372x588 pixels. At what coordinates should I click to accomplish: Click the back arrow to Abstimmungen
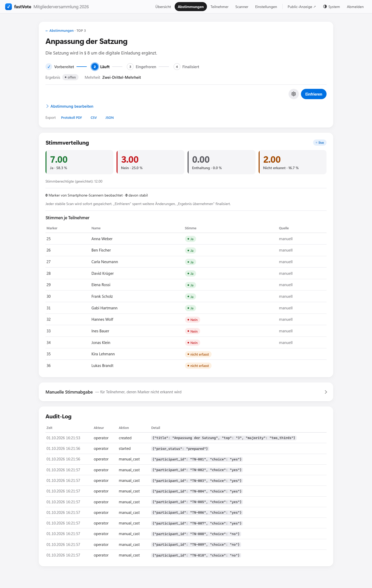point(47,31)
